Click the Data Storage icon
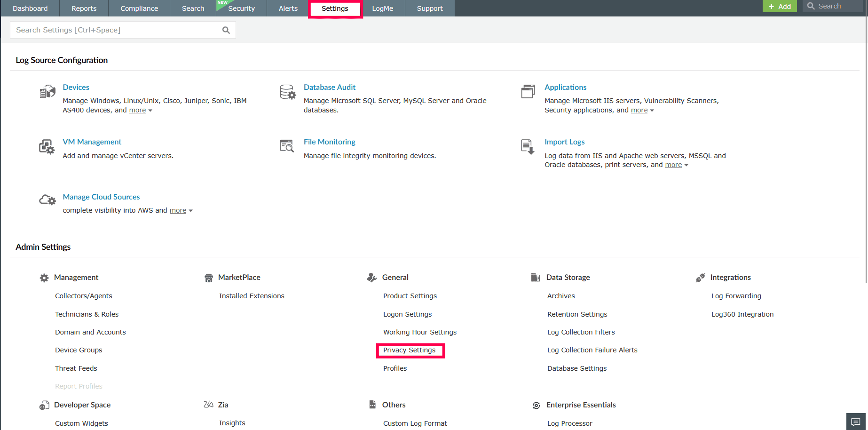 [536, 278]
